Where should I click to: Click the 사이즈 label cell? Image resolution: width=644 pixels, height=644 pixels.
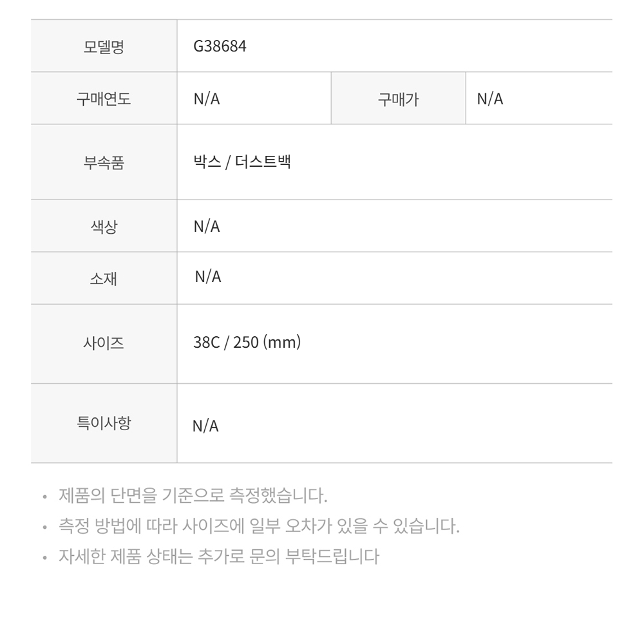click(104, 344)
